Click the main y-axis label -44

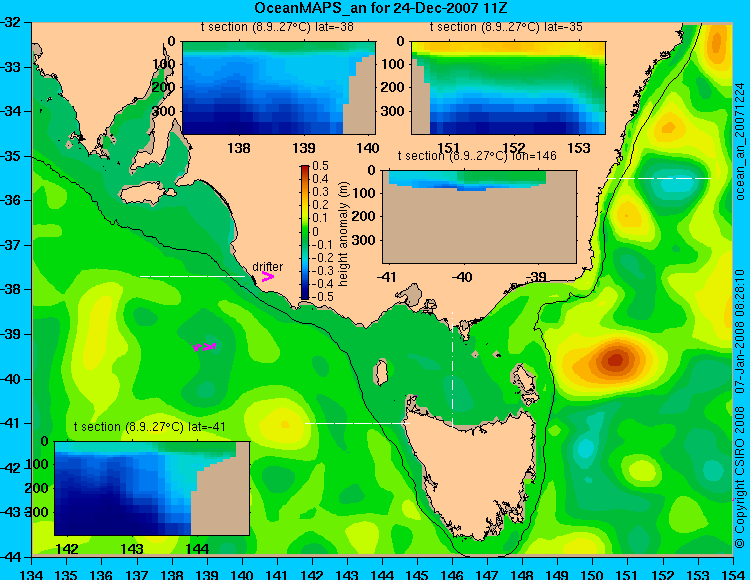point(10,557)
